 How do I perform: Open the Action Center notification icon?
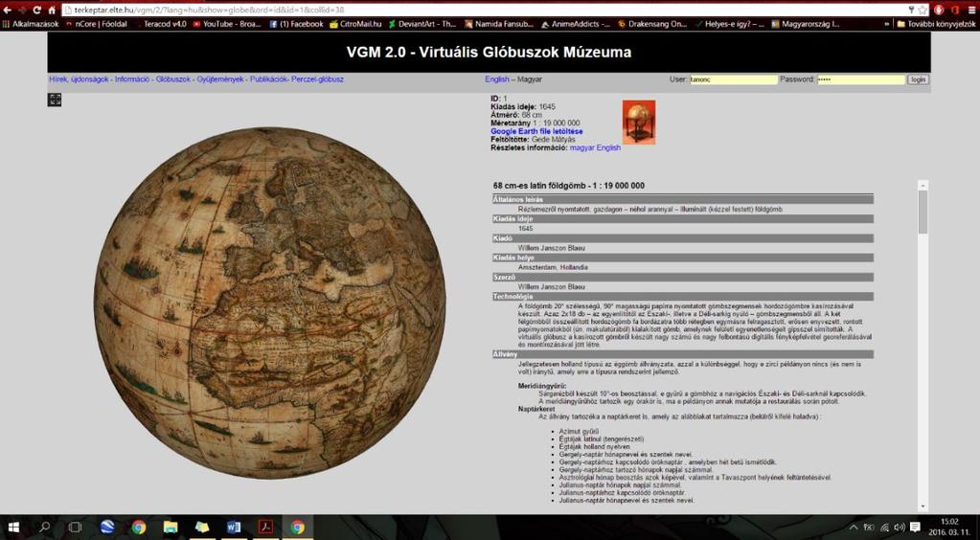[915, 528]
